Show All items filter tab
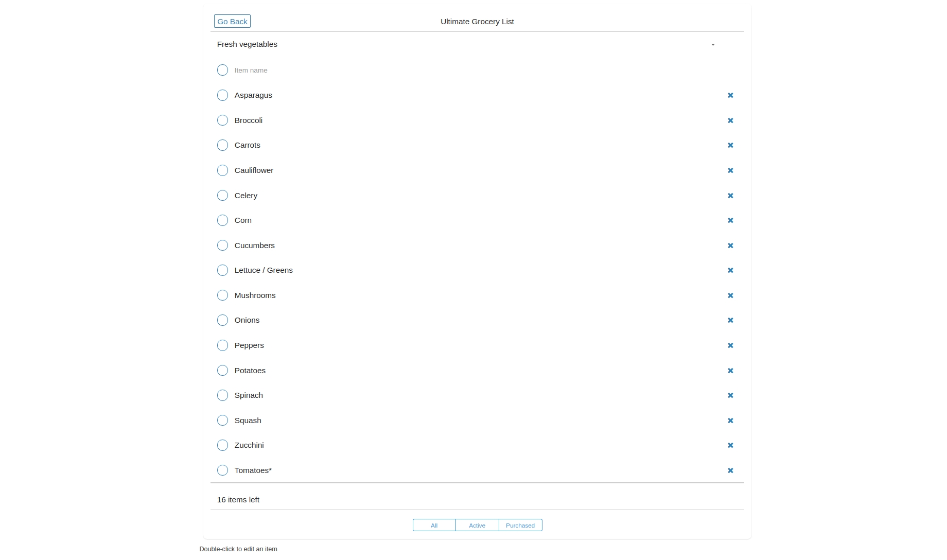947x560 pixels. point(434,526)
